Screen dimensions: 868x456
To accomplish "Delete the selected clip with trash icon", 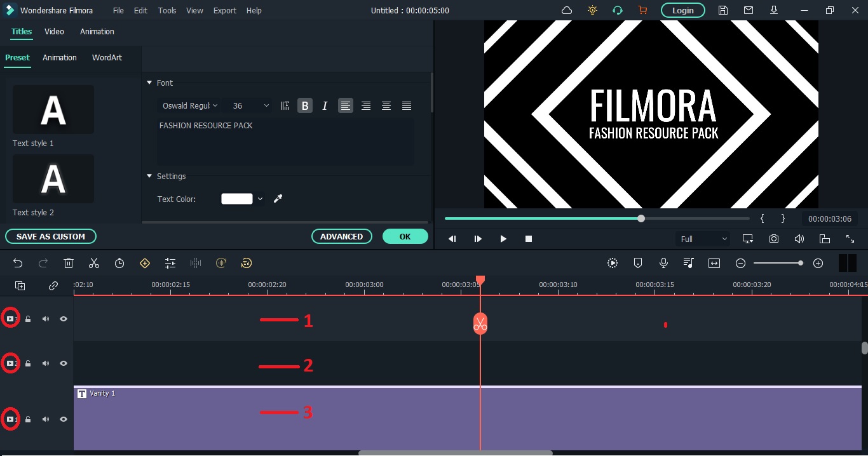I will coord(69,263).
